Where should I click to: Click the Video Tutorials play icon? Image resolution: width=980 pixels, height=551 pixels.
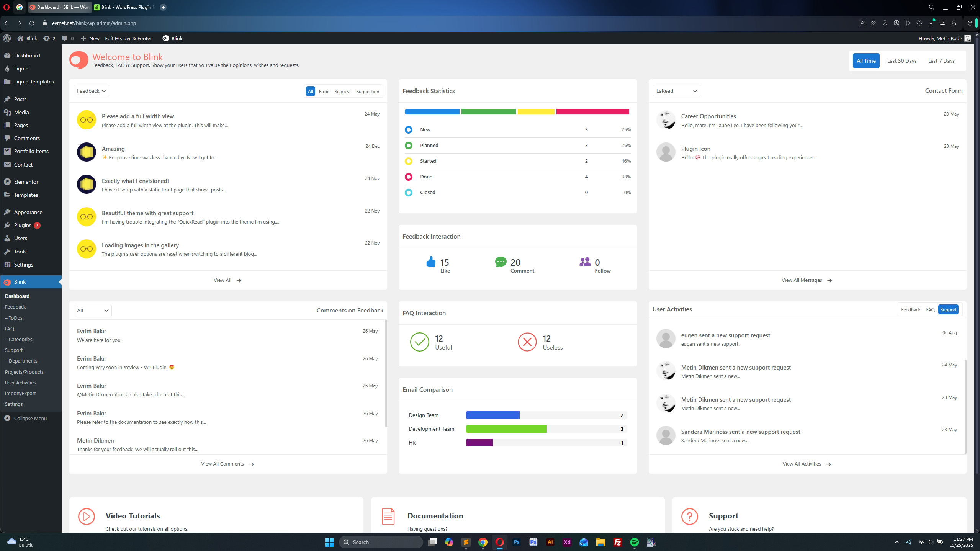pyautogui.click(x=86, y=516)
